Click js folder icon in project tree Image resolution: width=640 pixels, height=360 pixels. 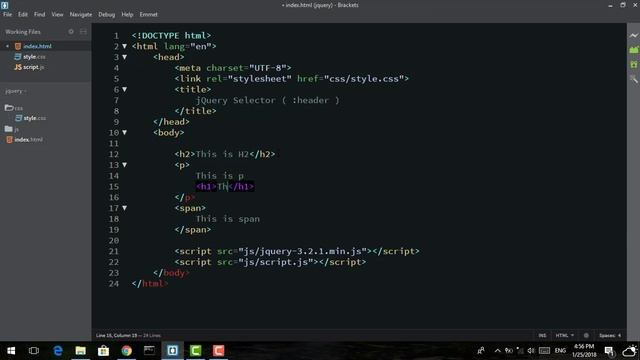tap(9, 129)
